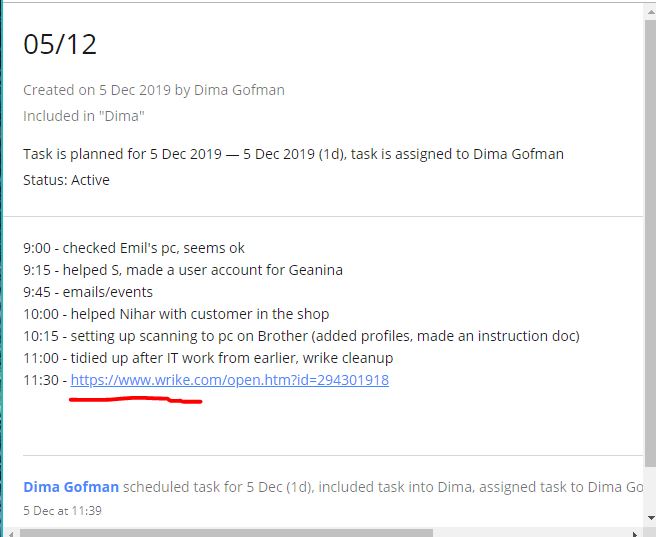Click the Included in "Dima" text
This screenshot has height=537, width=656.
(84, 116)
